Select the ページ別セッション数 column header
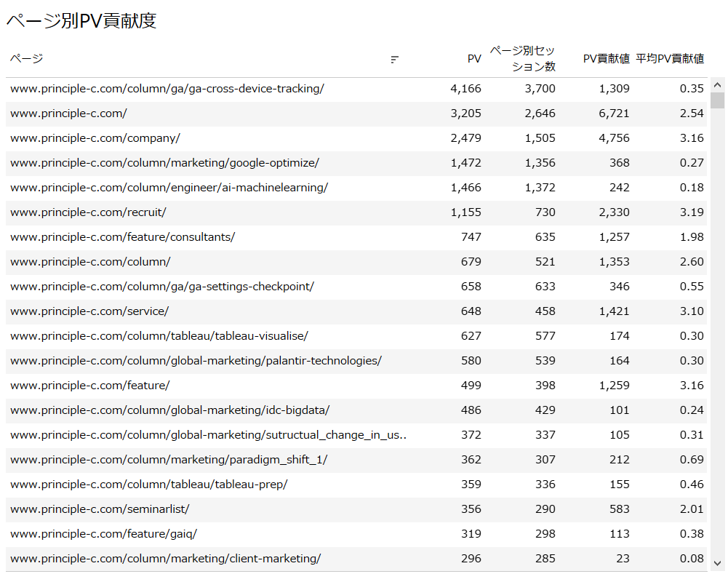 point(522,58)
